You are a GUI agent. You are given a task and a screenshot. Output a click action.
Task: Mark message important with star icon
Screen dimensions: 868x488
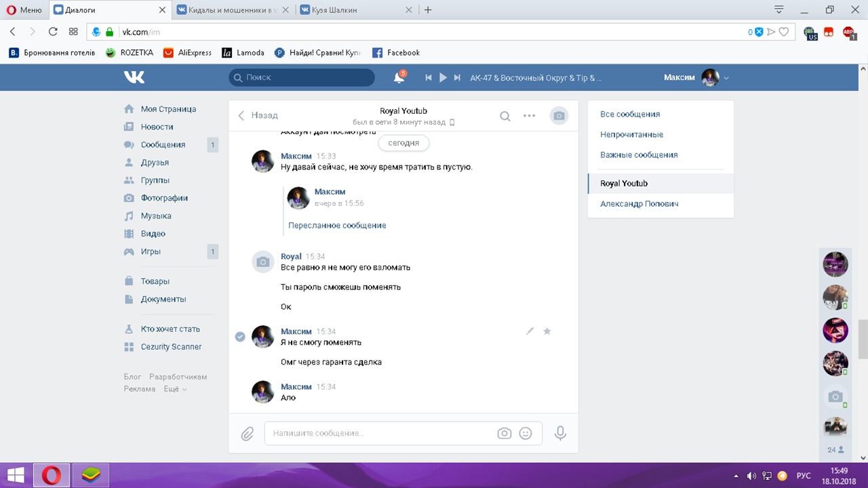[547, 331]
